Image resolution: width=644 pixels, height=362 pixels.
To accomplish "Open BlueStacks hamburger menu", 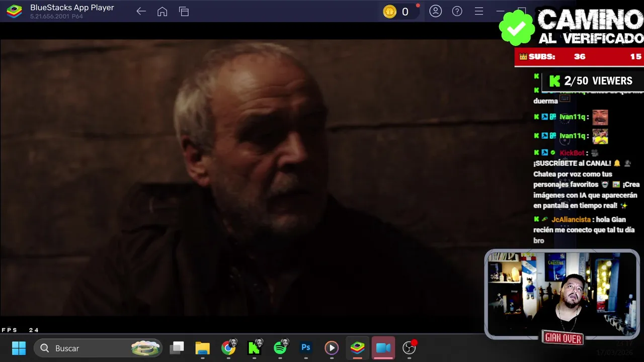I will 479,11.
